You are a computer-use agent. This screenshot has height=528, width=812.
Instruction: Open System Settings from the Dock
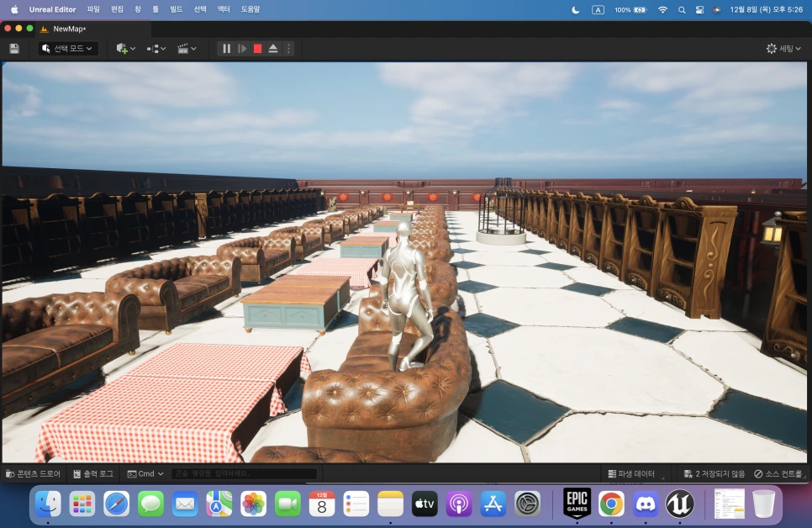(527, 504)
